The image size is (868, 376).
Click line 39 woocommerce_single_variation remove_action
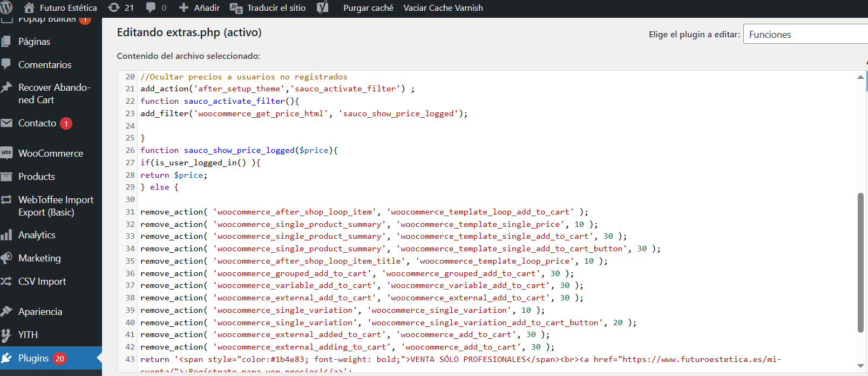[x=342, y=310]
